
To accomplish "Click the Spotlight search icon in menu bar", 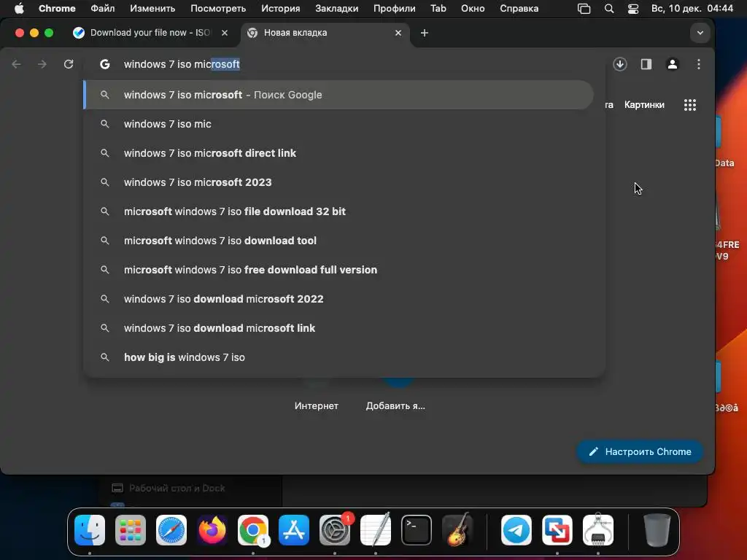I will point(609,8).
